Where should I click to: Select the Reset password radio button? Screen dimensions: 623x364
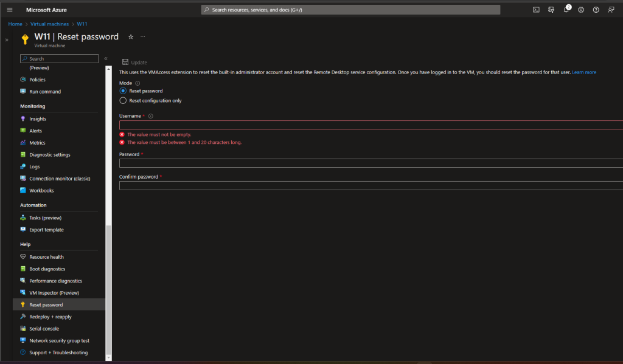click(x=123, y=91)
